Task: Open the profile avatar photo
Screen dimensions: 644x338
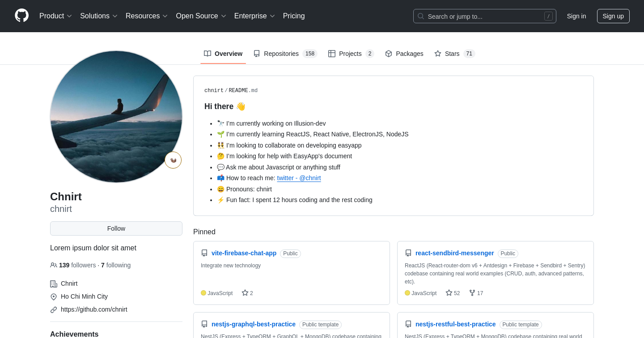Action: pos(116,117)
